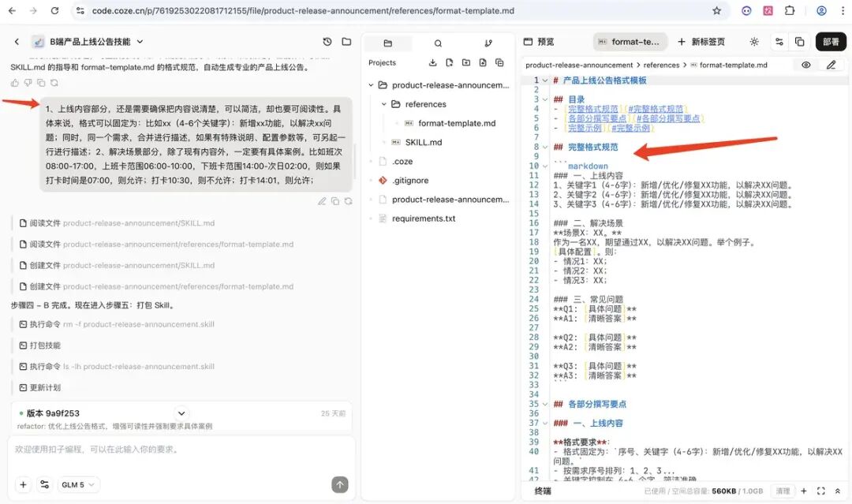Open the 创建文件 format-template.md step
Screen dimensions: 852x504
pos(156,287)
